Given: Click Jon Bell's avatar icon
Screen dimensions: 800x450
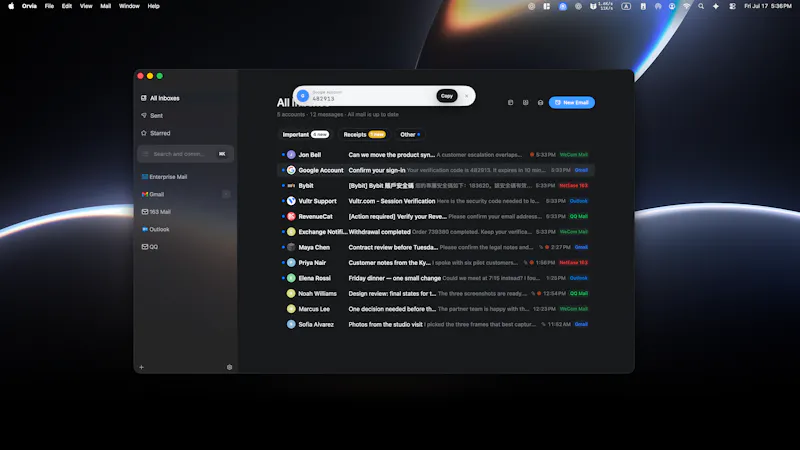Looking at the screenshot, I should pos(291,155).
